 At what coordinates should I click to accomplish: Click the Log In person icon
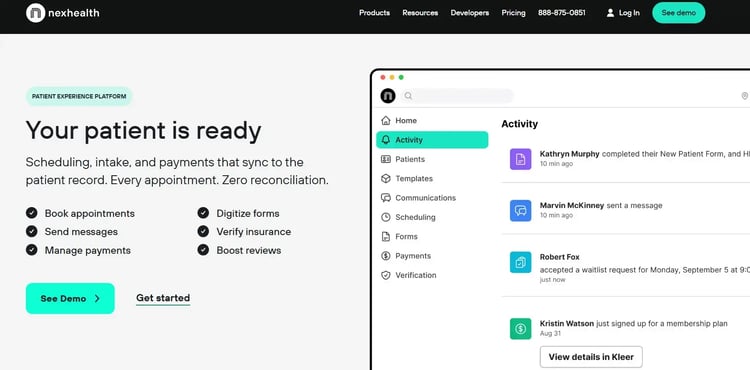pos(610,13)
